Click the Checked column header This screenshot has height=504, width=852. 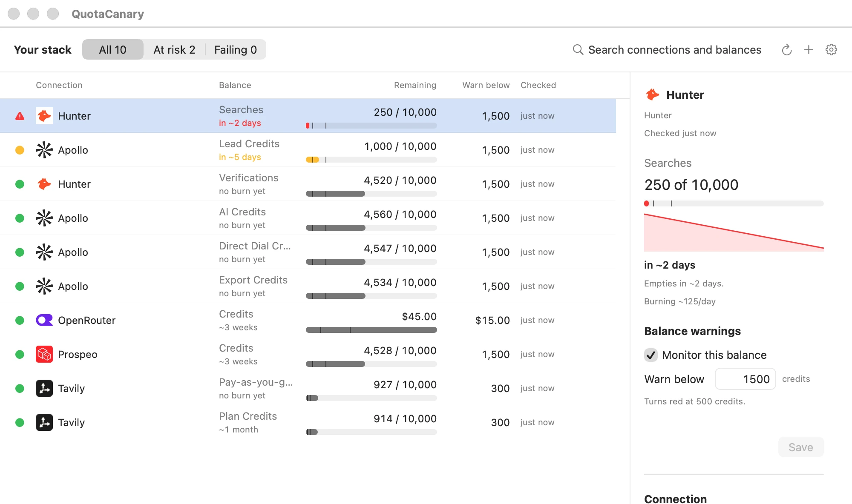(x=538, y=85)
